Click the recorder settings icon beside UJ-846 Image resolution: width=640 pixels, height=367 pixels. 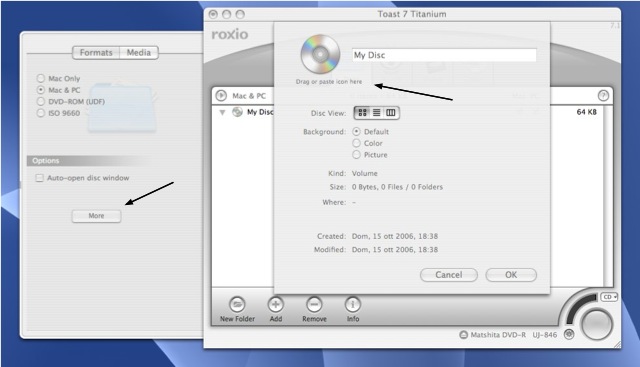click(569, 334)
